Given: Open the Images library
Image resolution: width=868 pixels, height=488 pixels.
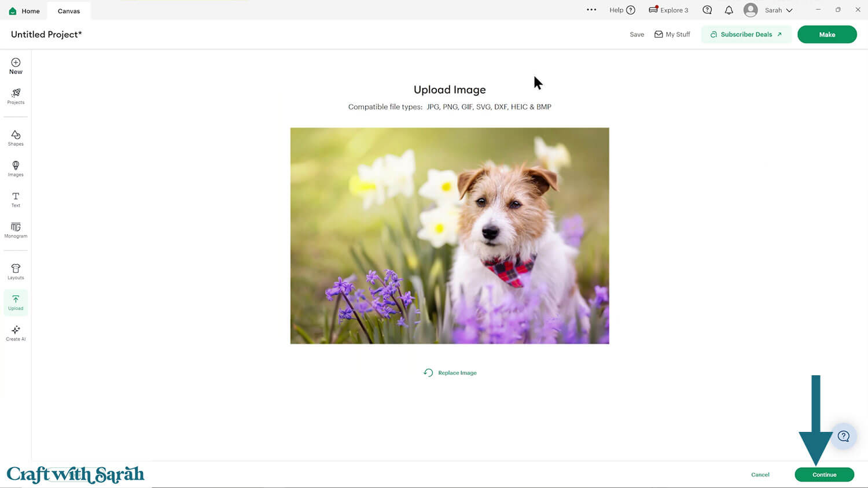Looking at the screenshot, I should pos(16,168).
